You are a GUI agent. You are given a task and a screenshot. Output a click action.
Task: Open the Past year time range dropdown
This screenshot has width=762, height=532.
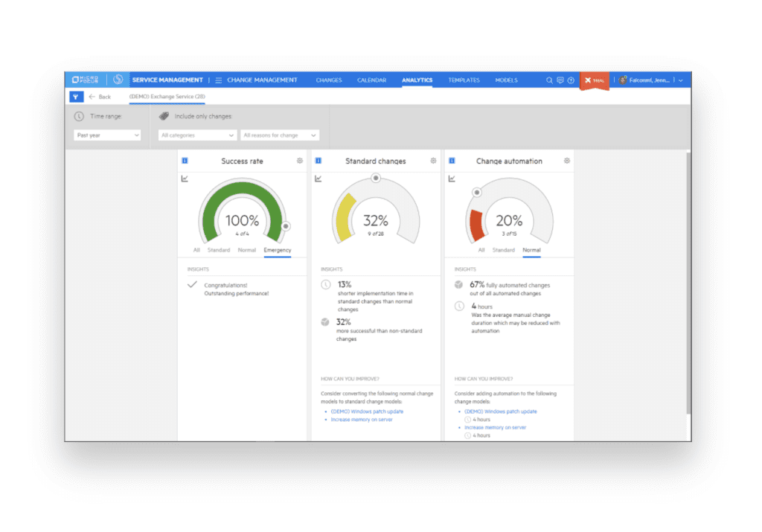(x=108, y=135)
